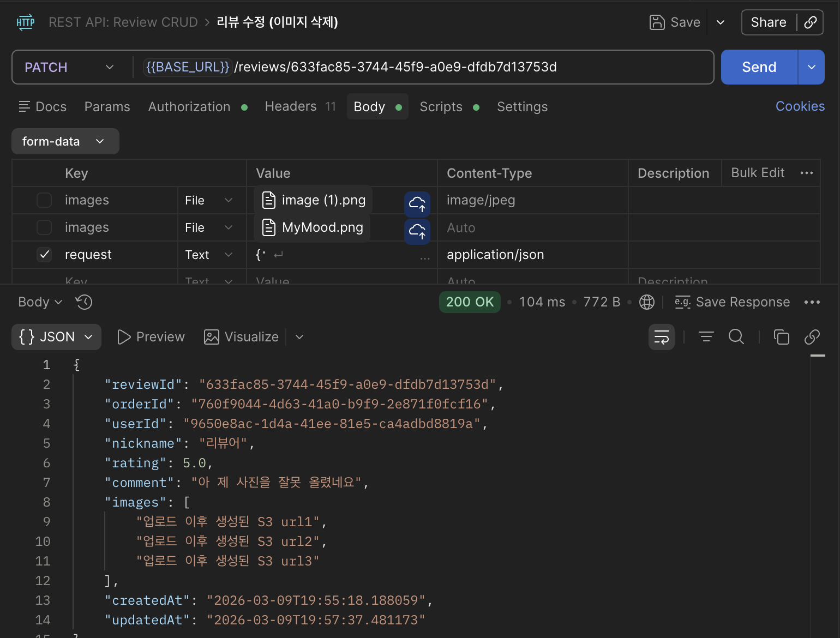Search the response with the magnifier icon
840x638 pixels.
click(x=736, y=337)
